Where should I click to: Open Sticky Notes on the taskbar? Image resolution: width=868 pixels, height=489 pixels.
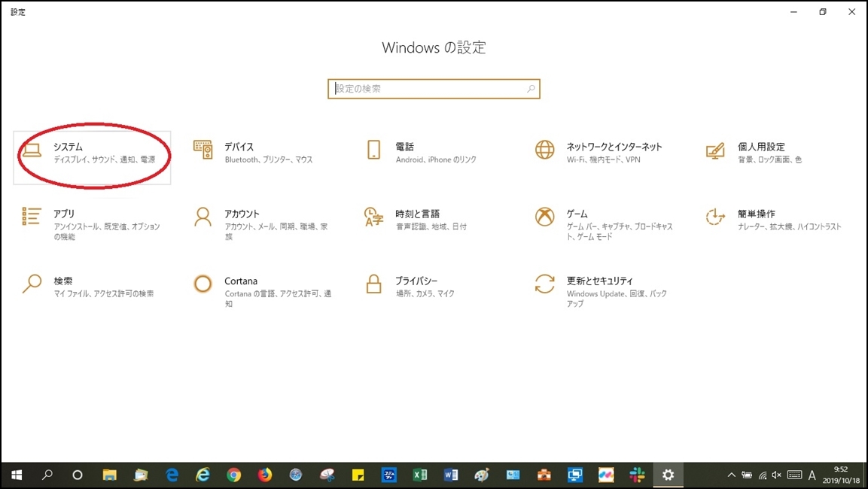coord(358,475)
